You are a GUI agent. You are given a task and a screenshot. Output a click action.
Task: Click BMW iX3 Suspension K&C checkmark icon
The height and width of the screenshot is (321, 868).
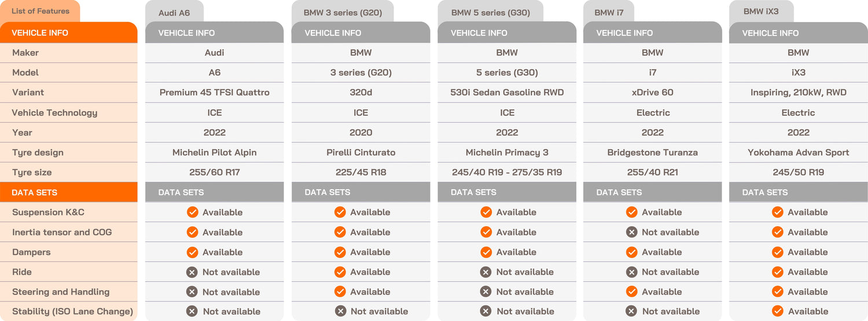pyautogui.click(x=777, y=212)
